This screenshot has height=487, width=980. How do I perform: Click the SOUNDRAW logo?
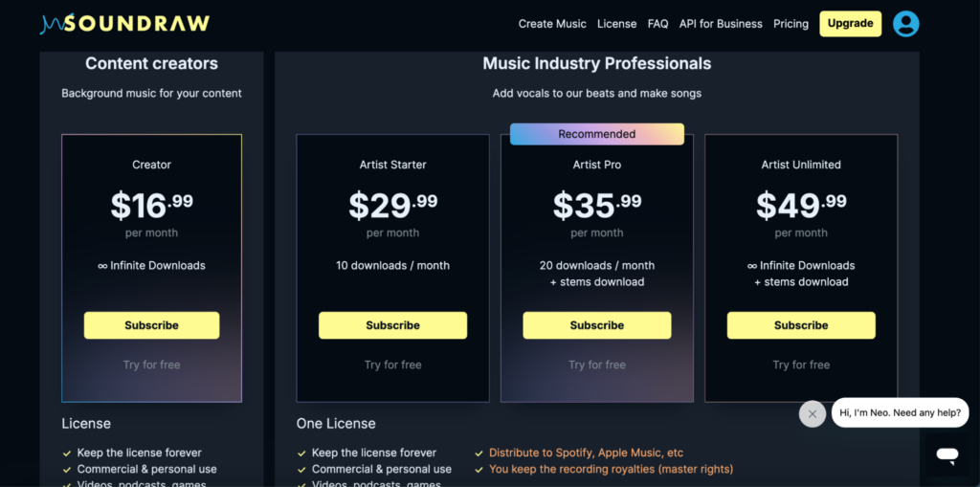click(x=125, y=24)
